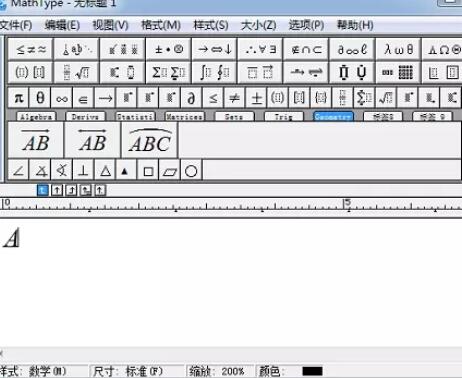Open the fraction and radical templates palette
The height and width of the screenshot is (378, 462).
click(x=76, y=72)
